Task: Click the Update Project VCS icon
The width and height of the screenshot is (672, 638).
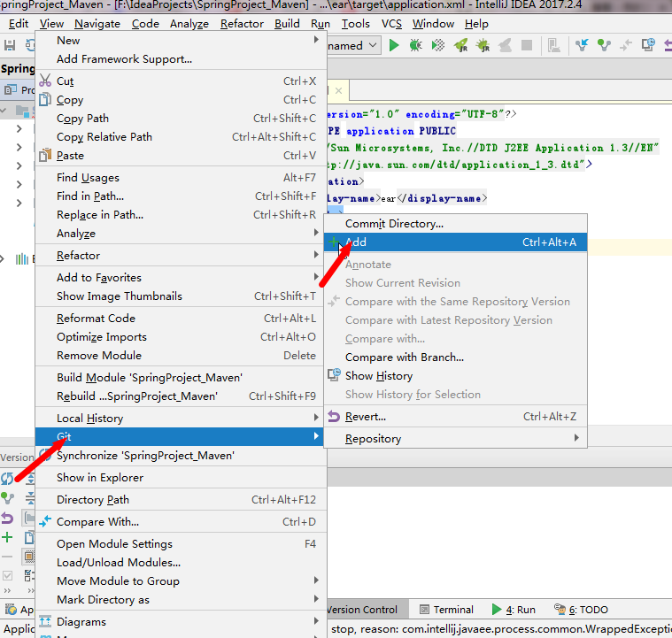Action: coord(582,45)
